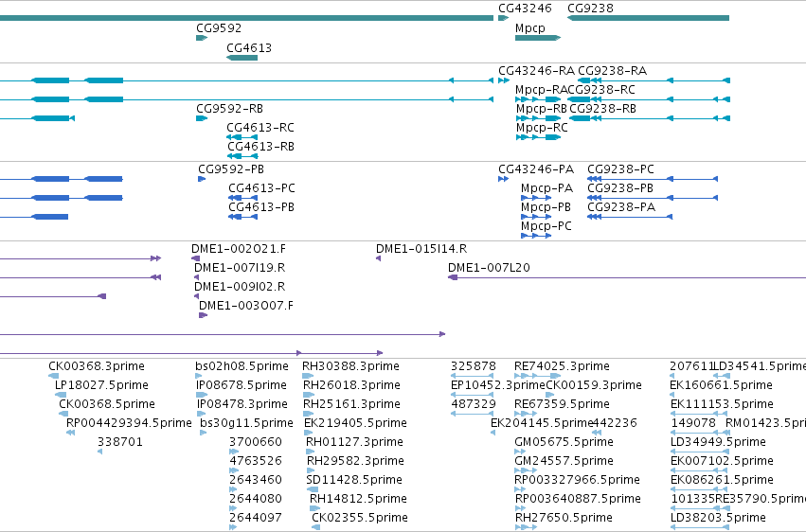Select the CG9238-PB protein label
806x532 pixels.
pos(620,188)
